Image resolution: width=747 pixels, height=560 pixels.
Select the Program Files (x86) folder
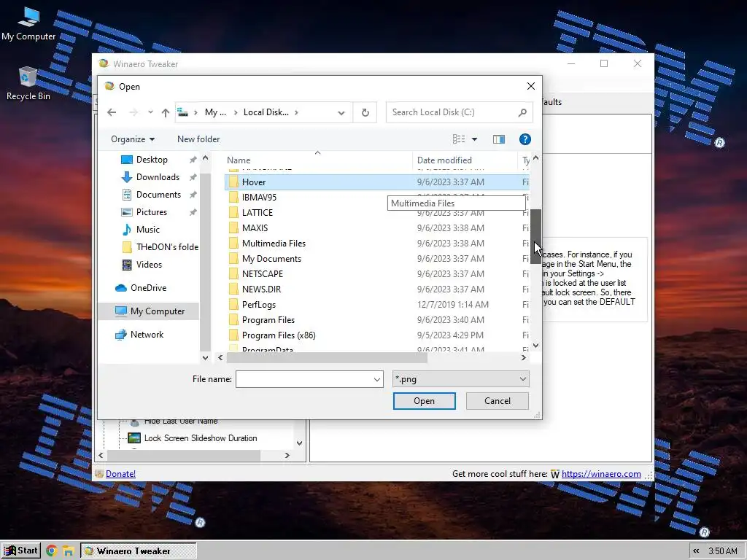click(376, 335)
